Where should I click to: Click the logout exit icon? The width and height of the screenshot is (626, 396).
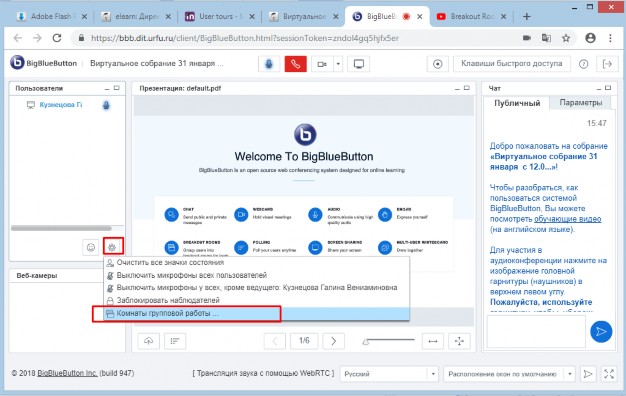coord(607,64)
